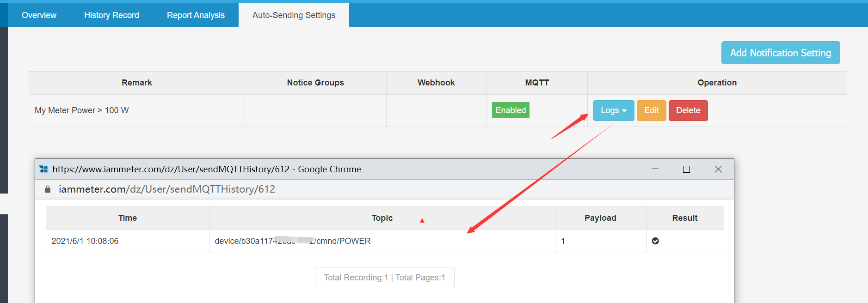This screenshot has height=303, width=868.
Task: Close the sendMQTTHistory popup window
Action: click(718, 169)
